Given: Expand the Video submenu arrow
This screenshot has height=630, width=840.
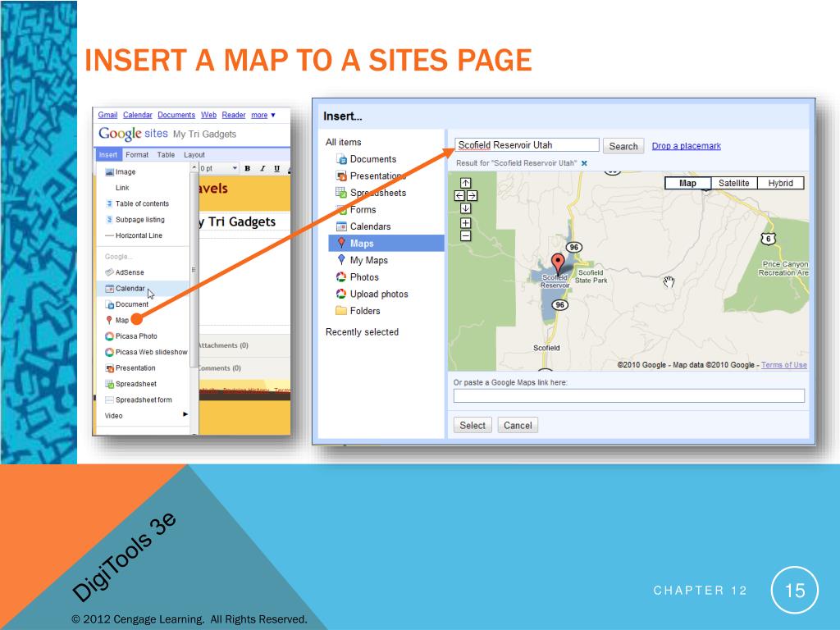Looking at the screenshot, I should (x=185, y=414).
